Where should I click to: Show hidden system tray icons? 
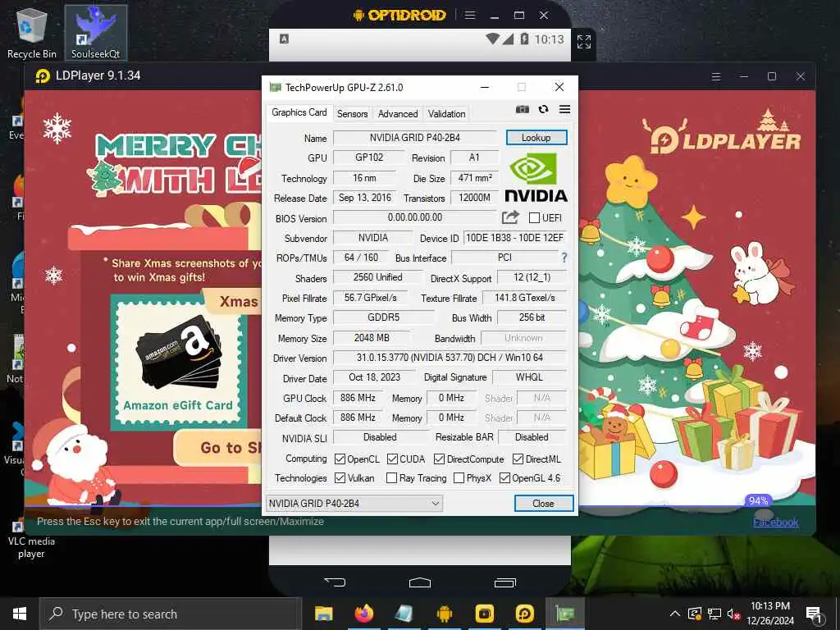[x=675, y=614]
